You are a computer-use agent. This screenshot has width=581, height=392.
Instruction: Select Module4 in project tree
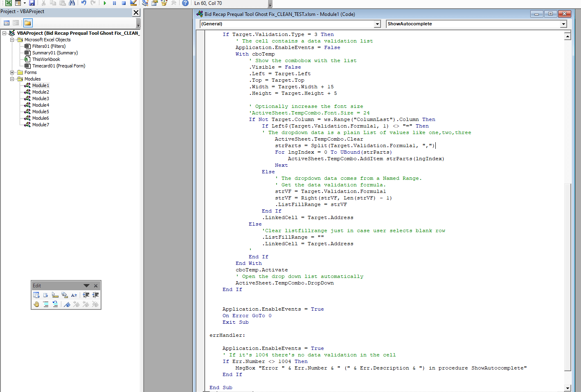click(41, 105)
